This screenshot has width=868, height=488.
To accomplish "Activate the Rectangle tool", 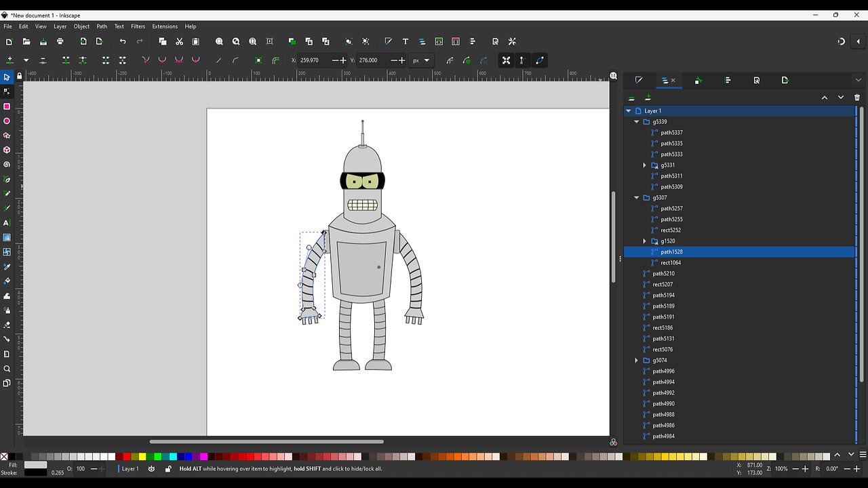I will (7, 106).
